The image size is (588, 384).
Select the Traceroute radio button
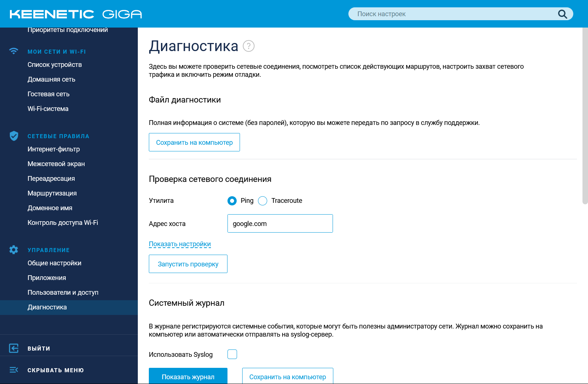tap(263, 201)
